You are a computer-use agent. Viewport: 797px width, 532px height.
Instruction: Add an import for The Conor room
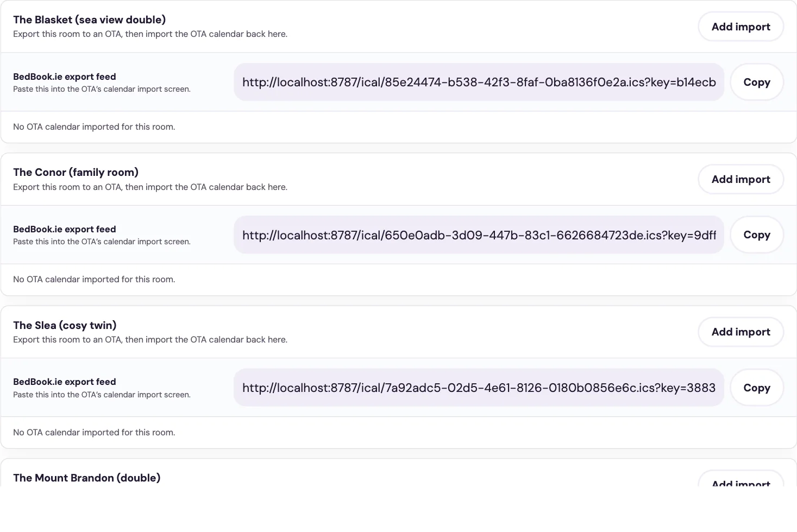click(740, 179)
